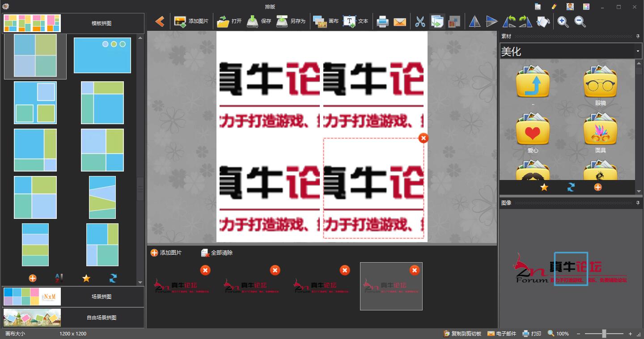
Task: Select the diagonal-split layout template
Action: tap(102, 197)
